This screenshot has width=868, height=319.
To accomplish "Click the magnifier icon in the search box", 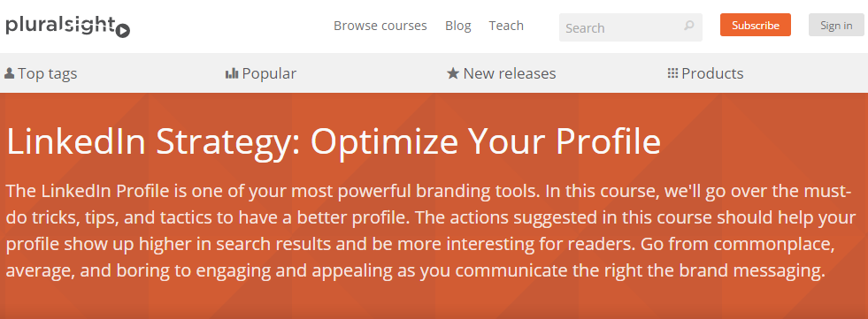I will 689,26.
